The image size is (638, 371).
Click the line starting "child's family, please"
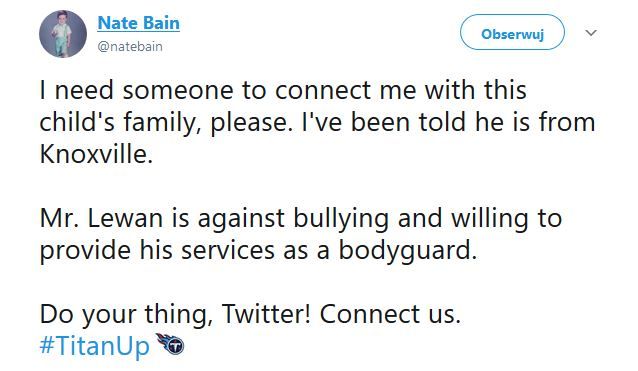317,122
